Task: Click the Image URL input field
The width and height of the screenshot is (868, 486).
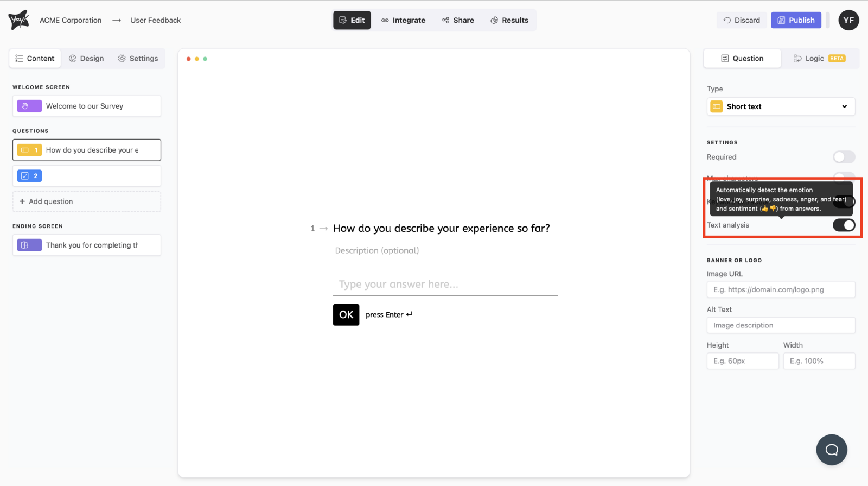Action: click(x=781, y=289)
